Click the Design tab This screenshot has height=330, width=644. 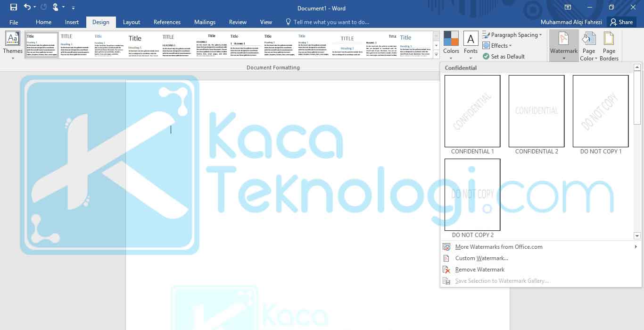100,22
